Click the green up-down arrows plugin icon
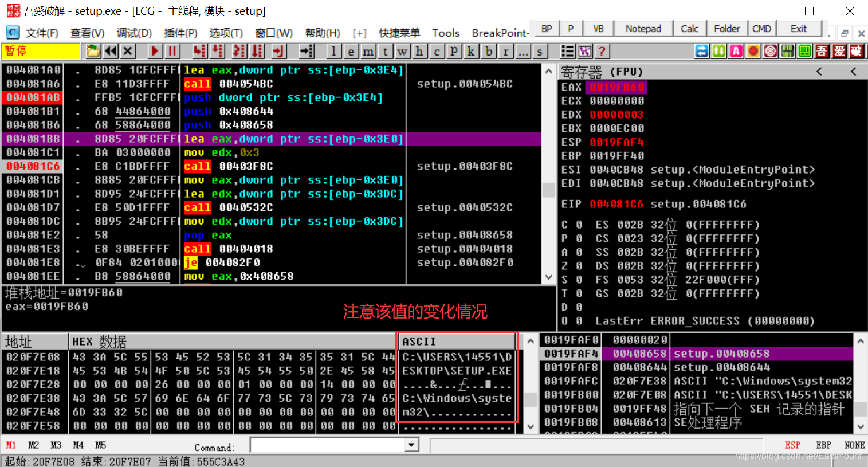 click(719, 51)
